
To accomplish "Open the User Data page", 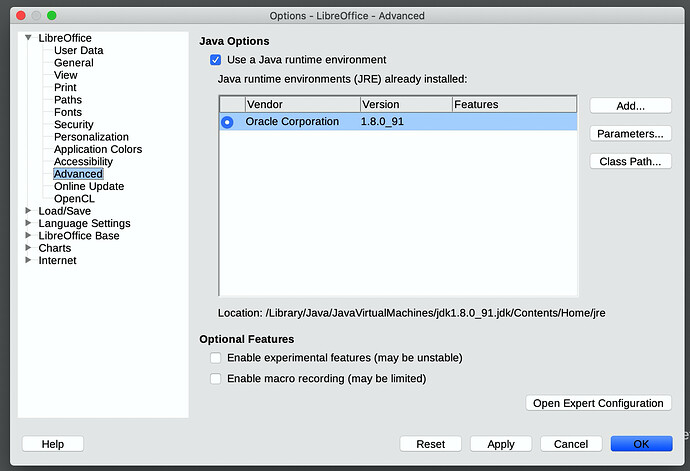I will click(x=78, y=50).
